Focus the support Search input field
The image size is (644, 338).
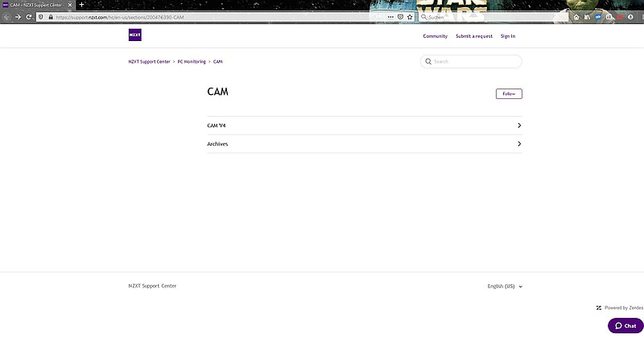[x=471, y=61]
